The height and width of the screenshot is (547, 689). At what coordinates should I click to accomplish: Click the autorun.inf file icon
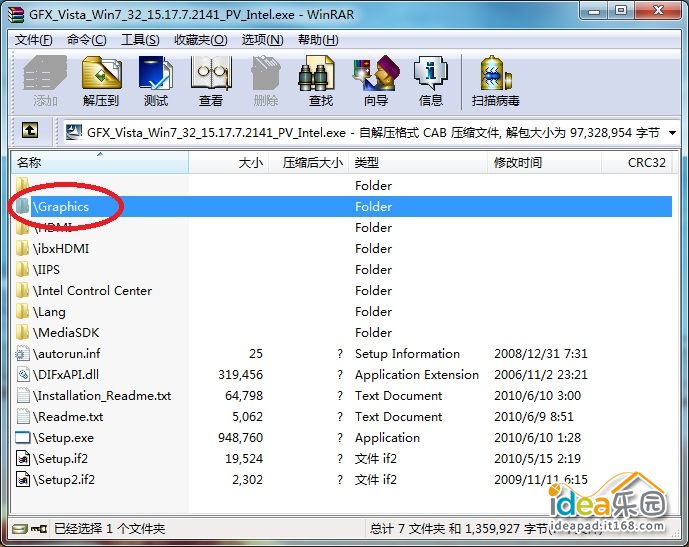pyautogui.click(x=22, y=353)
